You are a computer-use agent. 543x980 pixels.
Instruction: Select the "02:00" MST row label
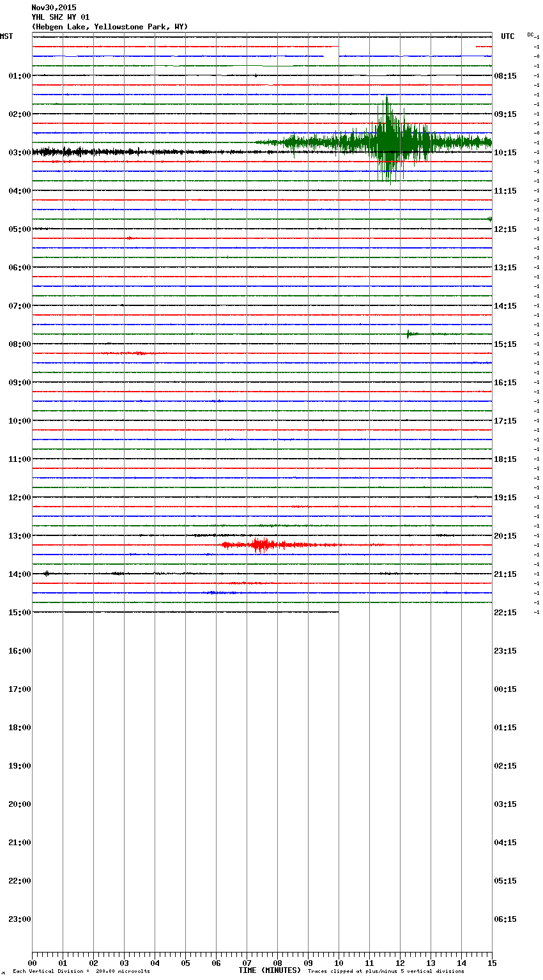coord(20,114)
